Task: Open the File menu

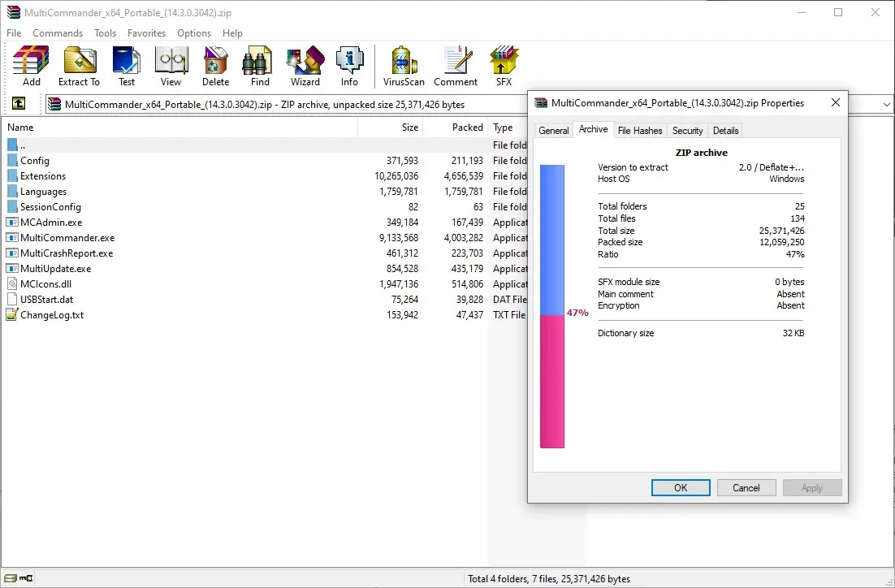Action: pyautogui.click(x=14, y=33)
